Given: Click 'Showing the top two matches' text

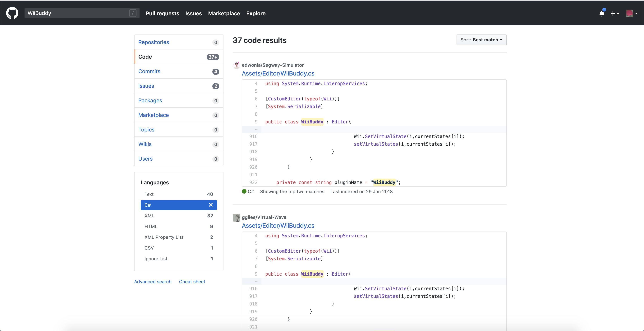Looking at the screenshot, I should tap(292, 192).
